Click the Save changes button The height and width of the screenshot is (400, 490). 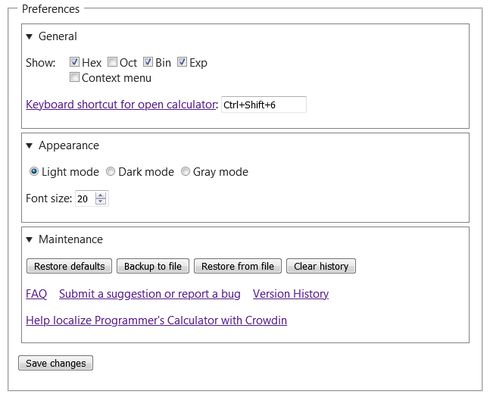coord(56,363)
